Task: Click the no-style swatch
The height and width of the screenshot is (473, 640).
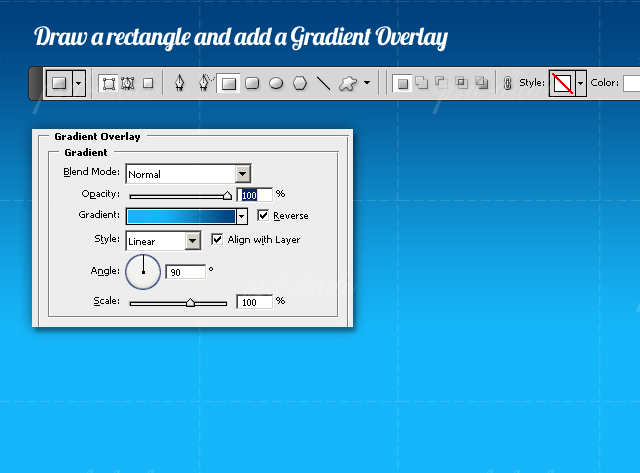Action: coord(562,83)
